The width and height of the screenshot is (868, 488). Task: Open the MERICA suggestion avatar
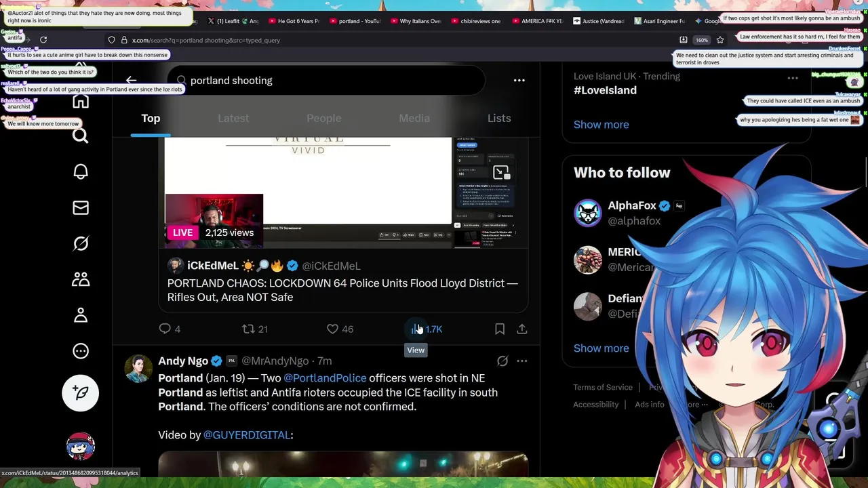coord(588,260)
